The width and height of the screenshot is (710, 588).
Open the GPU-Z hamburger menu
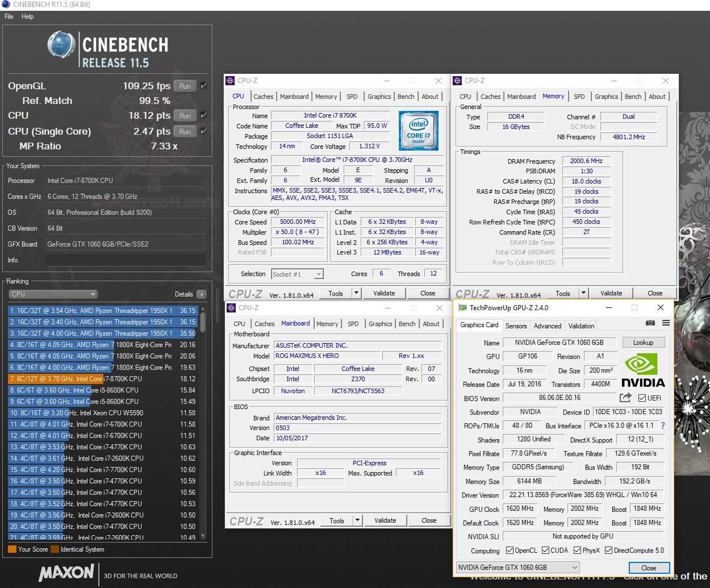tap(666, 323)
